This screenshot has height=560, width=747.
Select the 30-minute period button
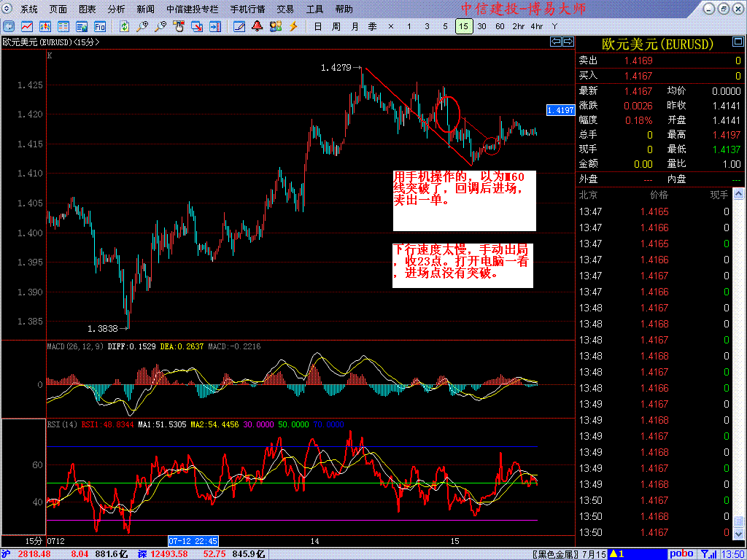481,26
